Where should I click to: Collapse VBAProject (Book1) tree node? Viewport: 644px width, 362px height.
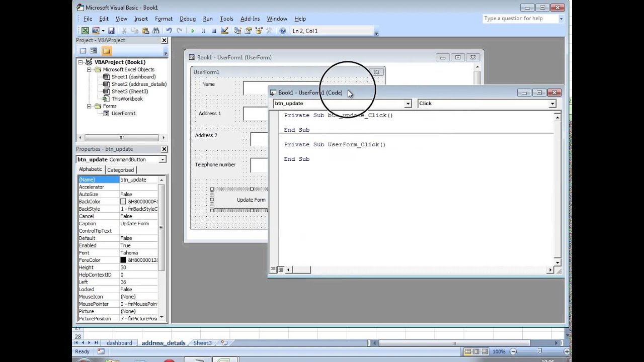pyautogui.click(x=81, y=62)
